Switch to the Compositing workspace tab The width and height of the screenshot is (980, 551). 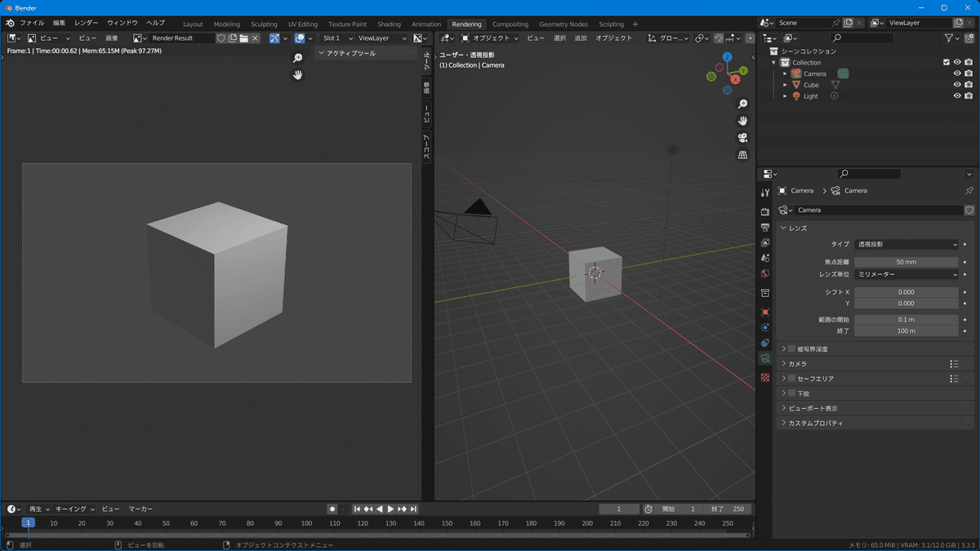510,24
